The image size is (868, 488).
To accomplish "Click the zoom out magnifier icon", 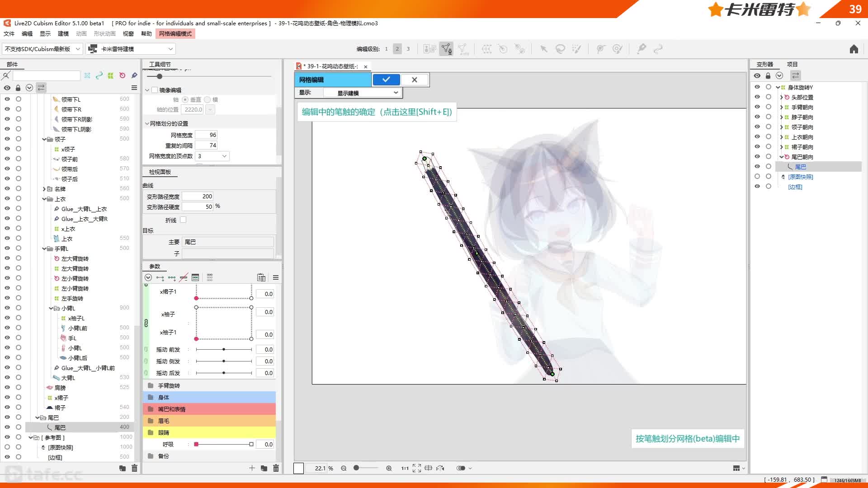I will click(x=344, y=468).
